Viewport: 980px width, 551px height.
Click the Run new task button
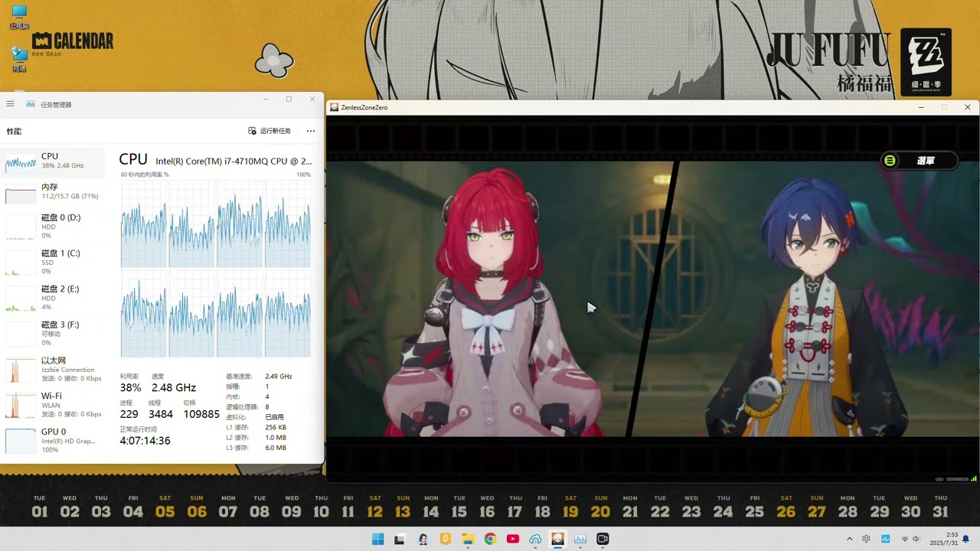coord(269,131)
